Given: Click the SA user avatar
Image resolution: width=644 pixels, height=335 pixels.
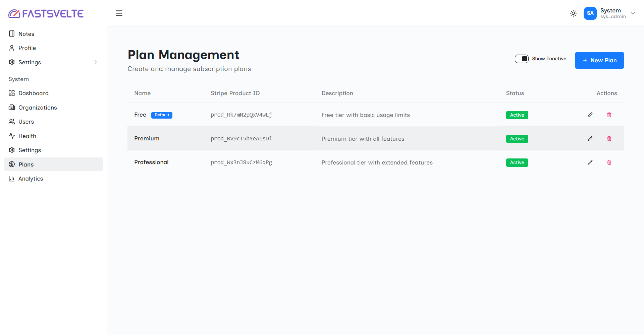Looking at the screenshot, I should click(x=590, y=13).
